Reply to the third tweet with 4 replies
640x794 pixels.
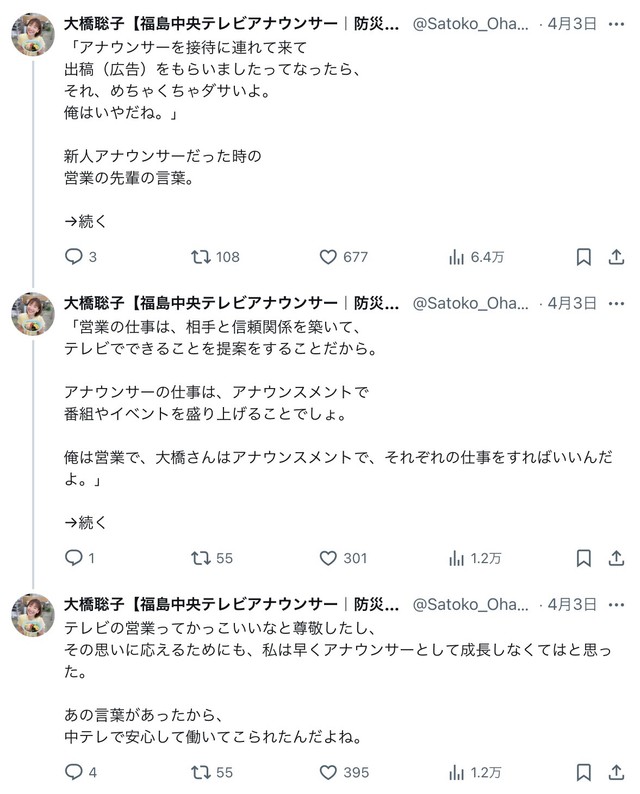tap(73, 772)
